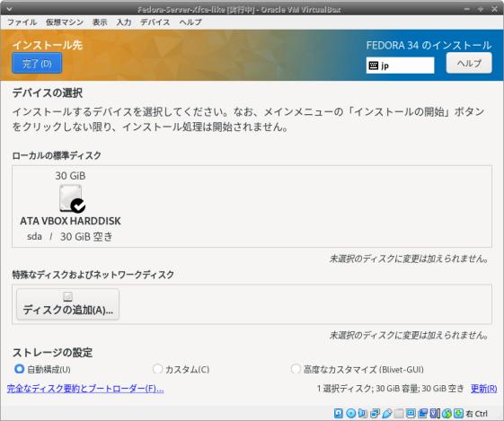Click the hard disk activity status icon
This screenshot has height=421, width=504.
338,413
